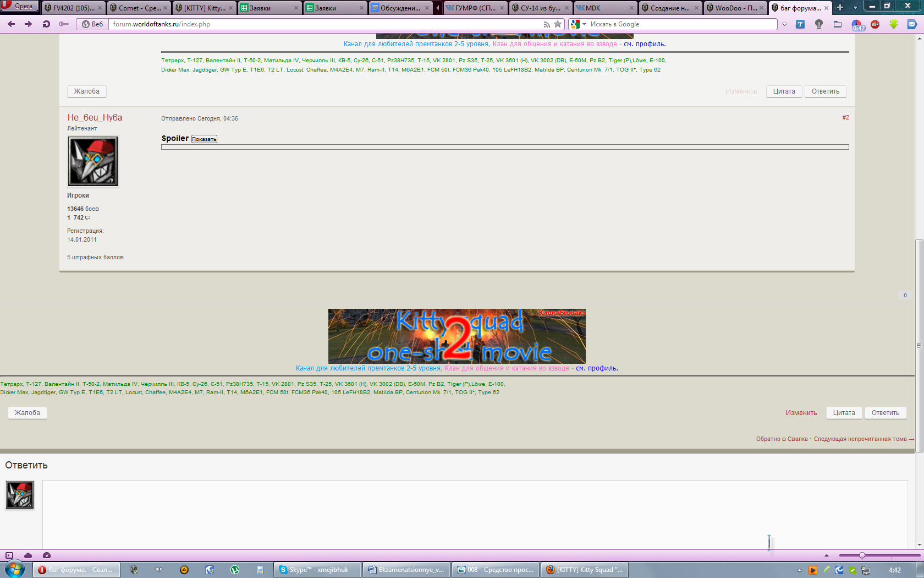Click the 742 messages count icon
This screenshot has height=578, width=924.
click(87, 217)
